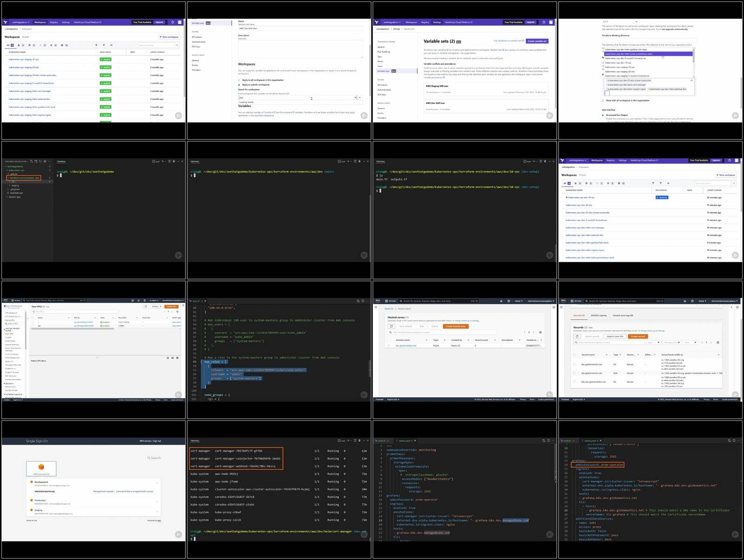744x560 pixels.
Task: Click the refresh icon in Route 53 Hosted zones
Action: click(392, 326)
